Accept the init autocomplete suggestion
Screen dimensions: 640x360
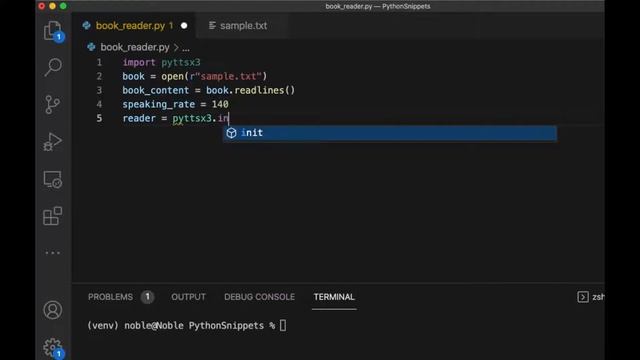pos(390,133)
